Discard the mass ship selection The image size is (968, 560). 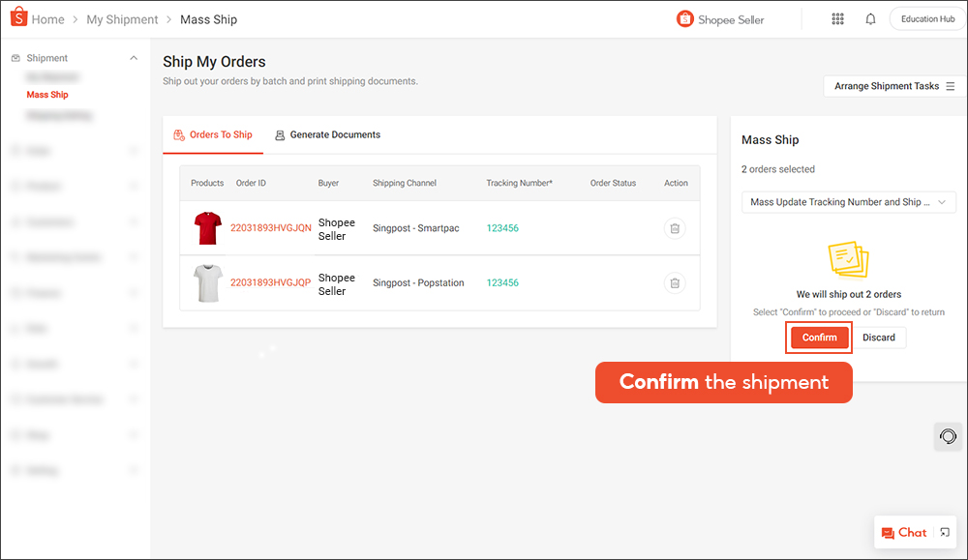(879, 337)
